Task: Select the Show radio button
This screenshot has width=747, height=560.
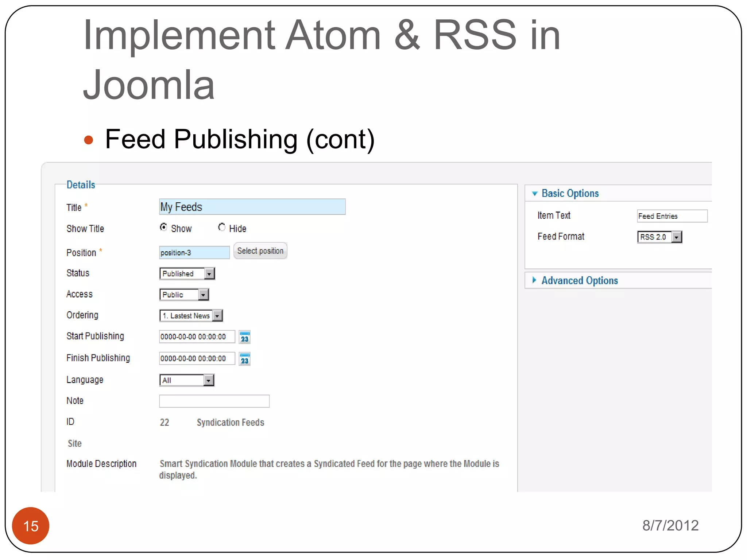Action: click(164, 227)
